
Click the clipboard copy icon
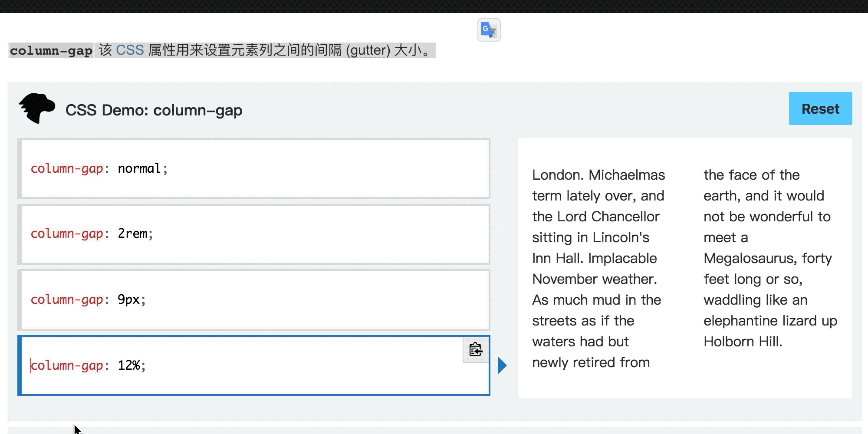476,349
